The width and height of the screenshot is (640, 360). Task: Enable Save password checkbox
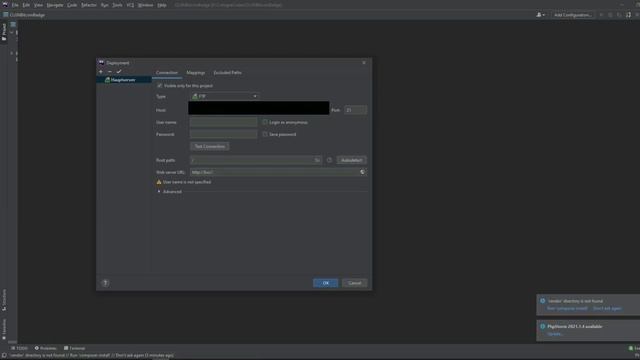(265, 134)
